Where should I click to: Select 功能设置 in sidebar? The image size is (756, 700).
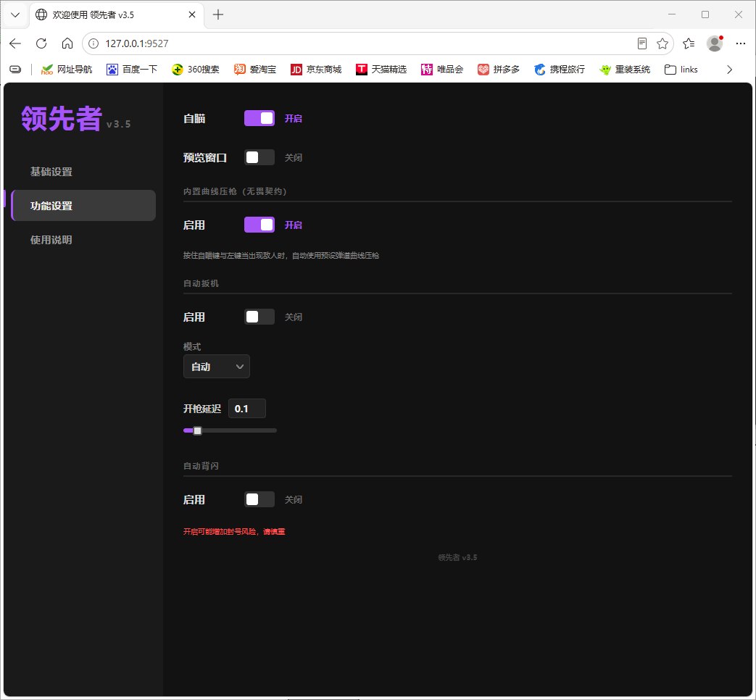pyautogui.click(x=83, y=205)
